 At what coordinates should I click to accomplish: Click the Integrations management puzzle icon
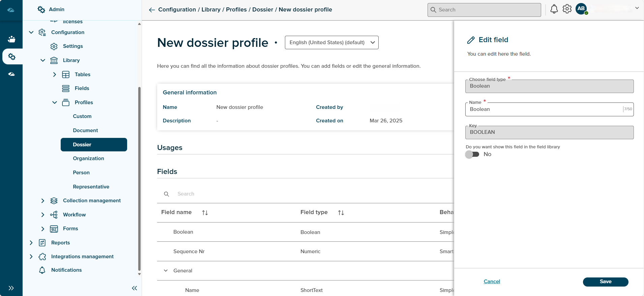coord(42,257)
